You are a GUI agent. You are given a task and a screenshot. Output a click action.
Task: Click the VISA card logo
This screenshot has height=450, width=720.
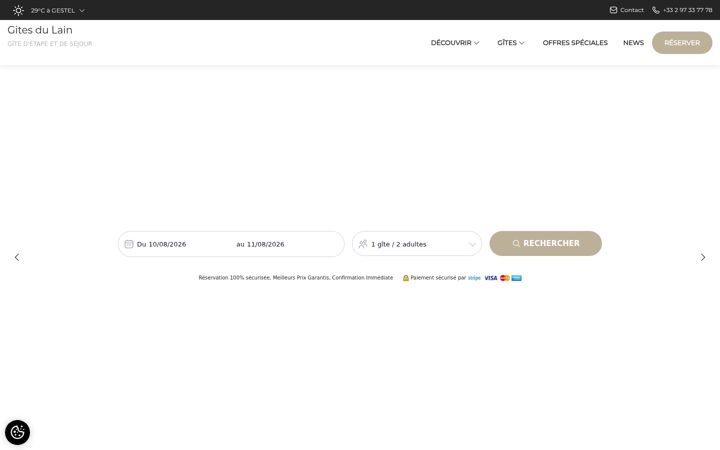[490, 278]
